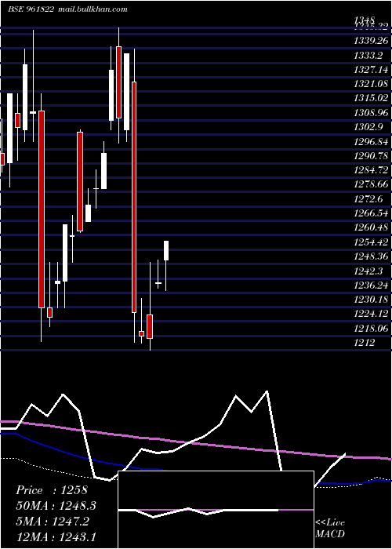Click the MACD inset chart panel
This screenshot has width=392, height=549.
pos(216,510)
